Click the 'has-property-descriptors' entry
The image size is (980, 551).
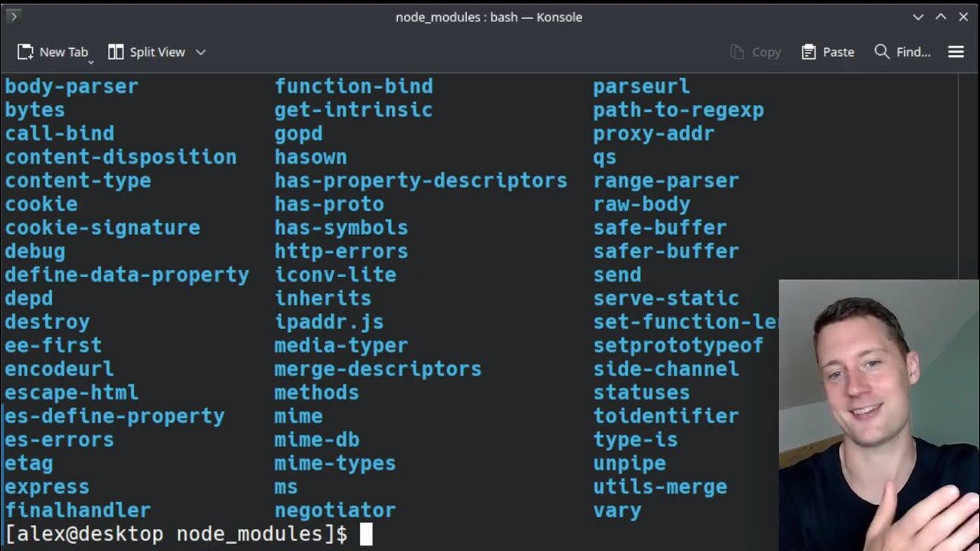pyautogui.click(x=420, y=181)
